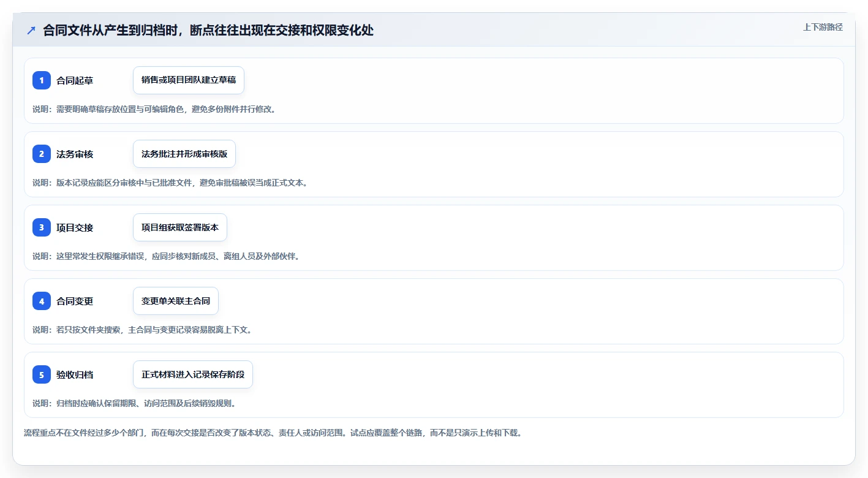The height and width of the screenshot is (478, 868).
Task: Click the 销售或项目团队建立草稿 chip
Action: click(189, 80)
